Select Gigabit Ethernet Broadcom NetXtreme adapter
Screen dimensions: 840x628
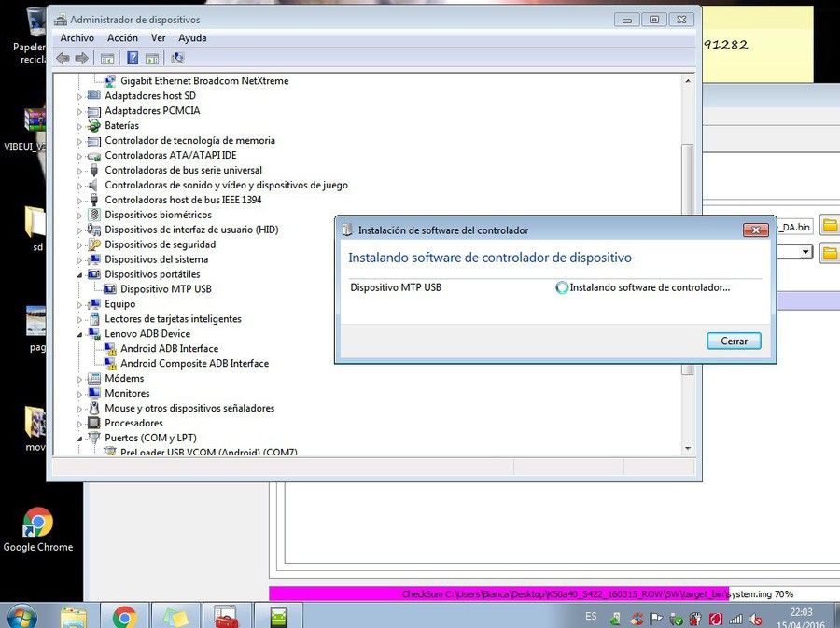point(204,81)
